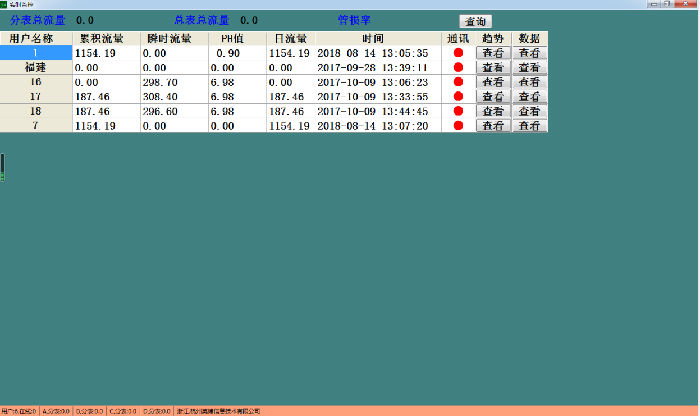
Task: Click red communication indicator in row 18
Action: point(458,112)
